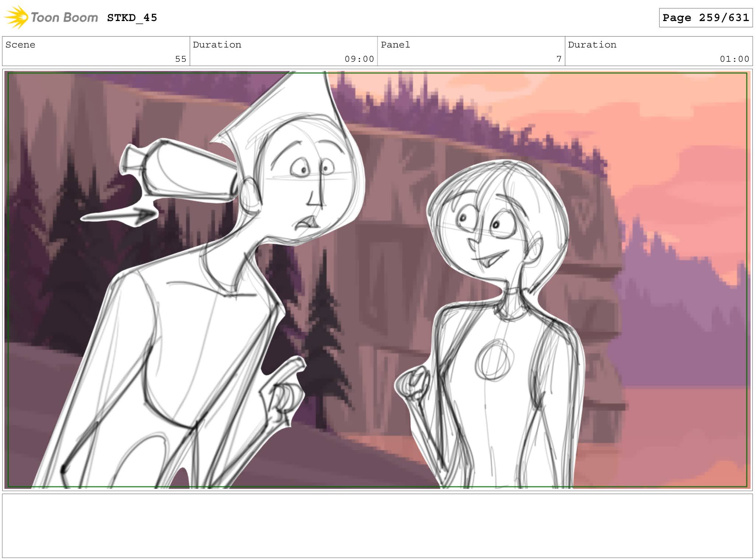Select panel number 7 value
This screenshot has width=755, height=560.
click(x=559, y=59)
